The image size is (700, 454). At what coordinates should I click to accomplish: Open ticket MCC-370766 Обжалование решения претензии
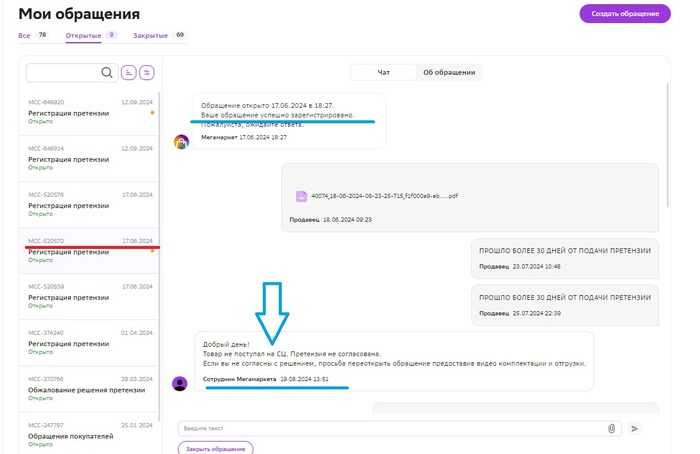[x=89, y=389]
